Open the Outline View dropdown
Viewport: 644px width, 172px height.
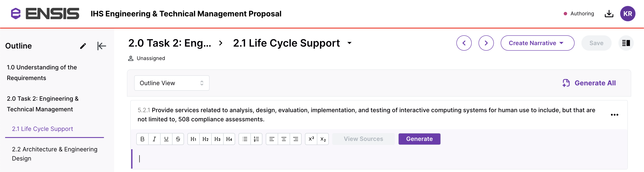pyautogui.click(x=171, y=83)
